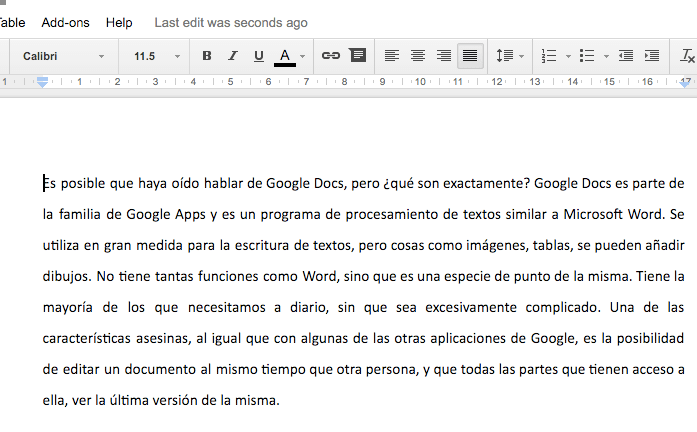This screenshot has width=697, height=432.
Task: Click the word 'características' in the paragraph
Action: (87, 338)
